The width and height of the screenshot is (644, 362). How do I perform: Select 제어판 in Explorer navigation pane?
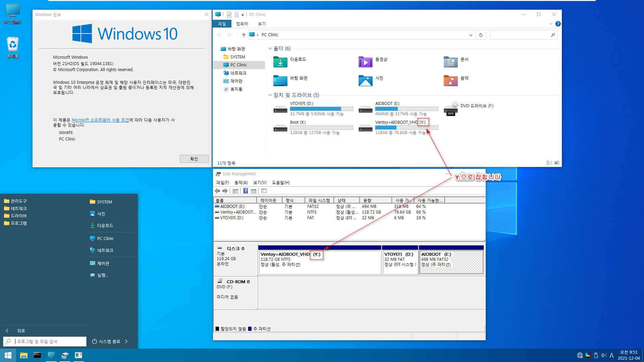tap(236, 81)
